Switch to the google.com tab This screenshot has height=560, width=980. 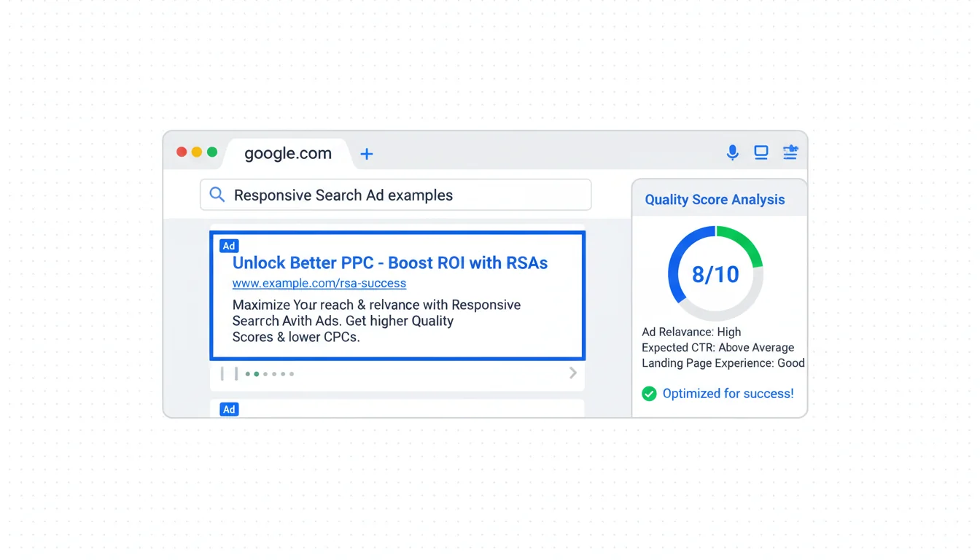coord(288,153)
